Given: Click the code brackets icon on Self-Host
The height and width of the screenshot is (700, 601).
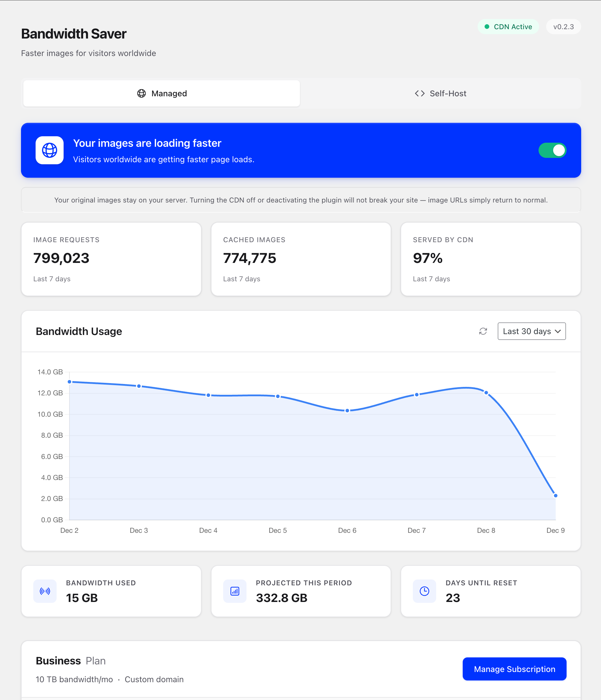Looking at the screenshot, I should coord(420,93).
